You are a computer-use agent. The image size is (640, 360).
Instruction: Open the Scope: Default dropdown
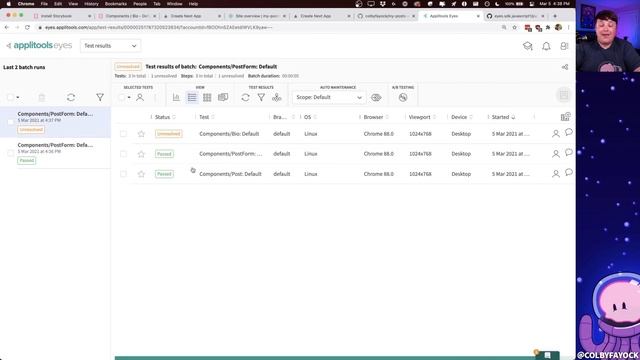point(329,98)
